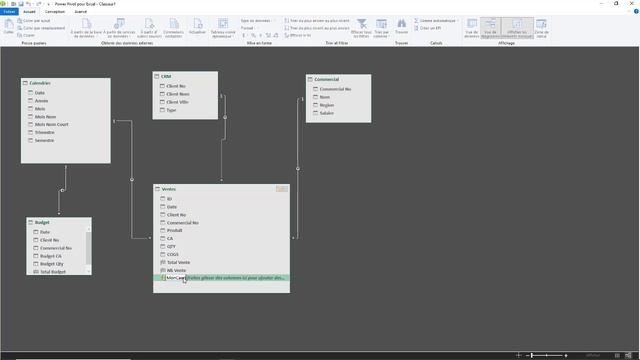Click the Budget table scrollbar

coord(88,249)
